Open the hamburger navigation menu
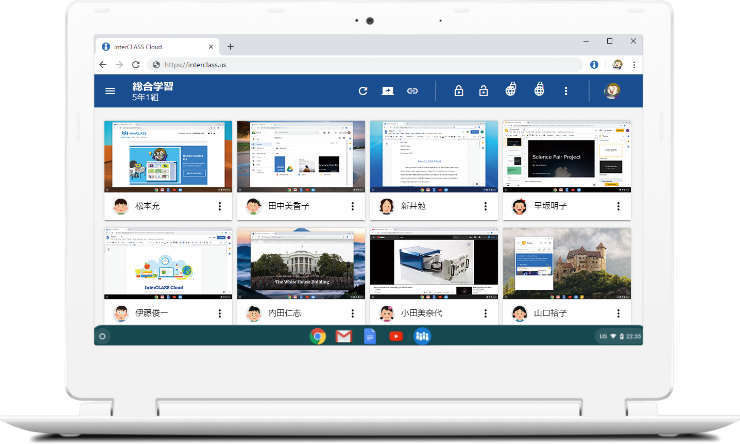The height and width of the screenshot is (444, 740). (110, 91)
